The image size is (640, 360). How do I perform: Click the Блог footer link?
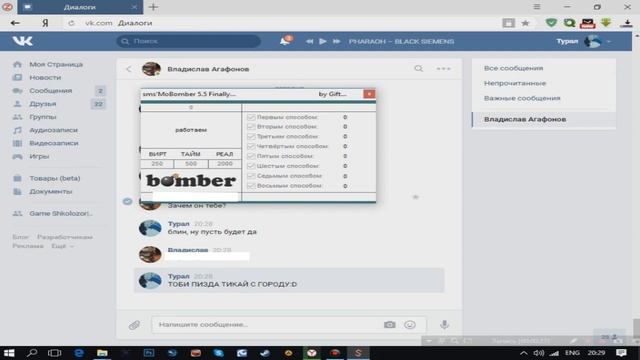pyautogui.click(x=20, y=237)
